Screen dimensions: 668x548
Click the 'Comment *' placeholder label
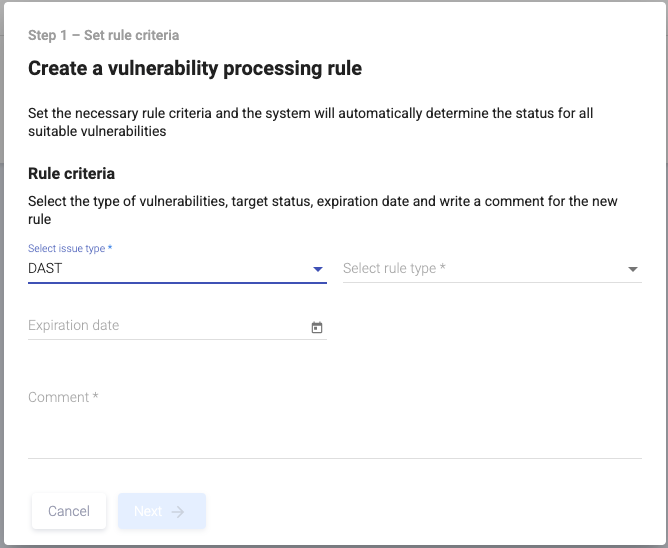63,397
